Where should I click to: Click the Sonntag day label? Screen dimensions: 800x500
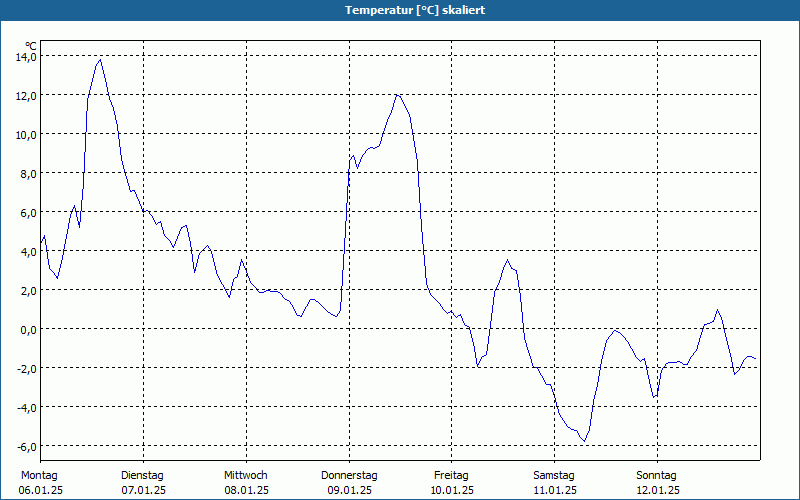click(x=657, y=476)
